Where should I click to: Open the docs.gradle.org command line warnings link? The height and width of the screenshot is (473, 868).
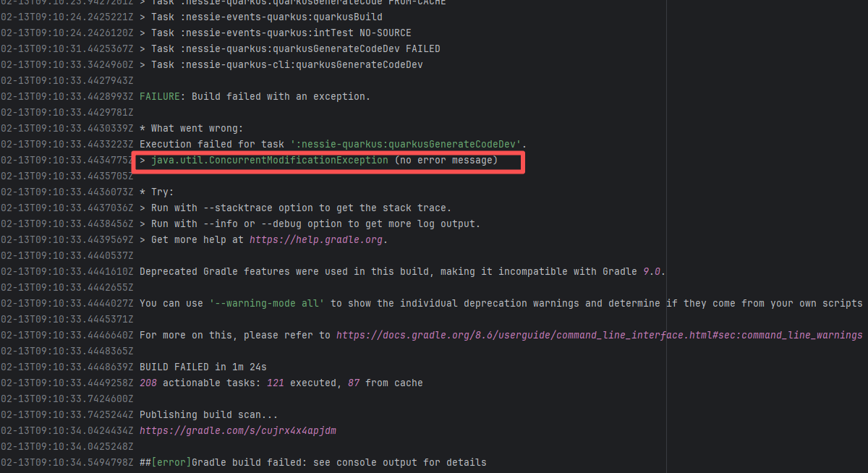599,335
